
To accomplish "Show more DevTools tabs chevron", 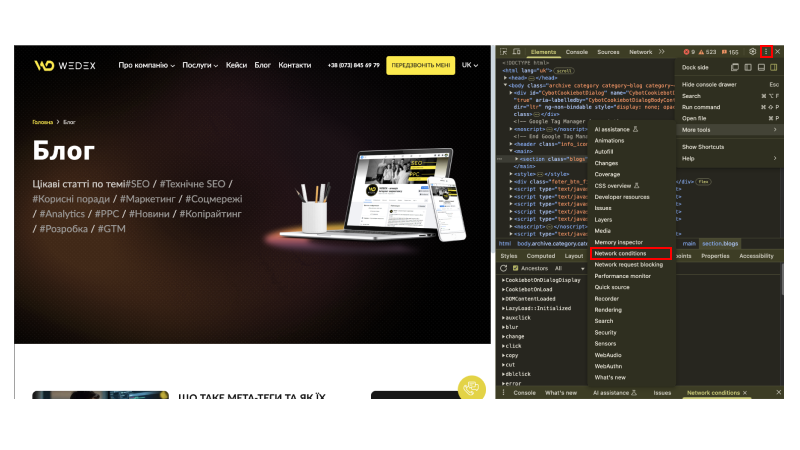I will coord(662,52).
